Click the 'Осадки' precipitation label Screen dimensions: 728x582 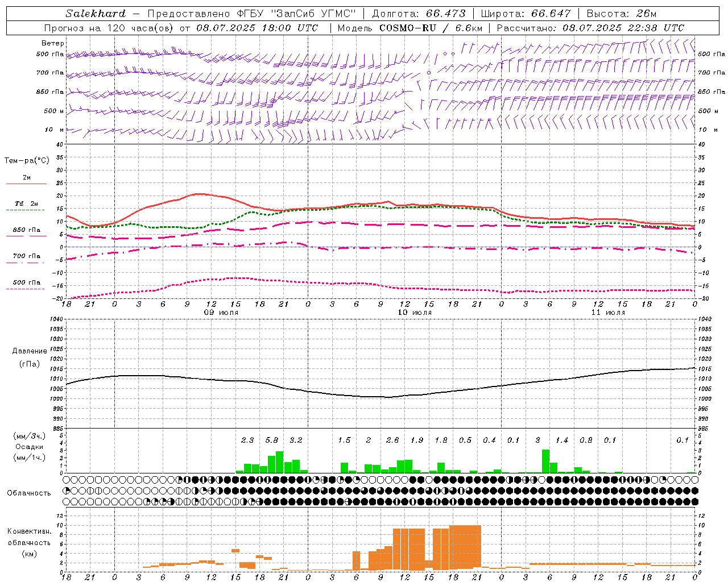30,447
